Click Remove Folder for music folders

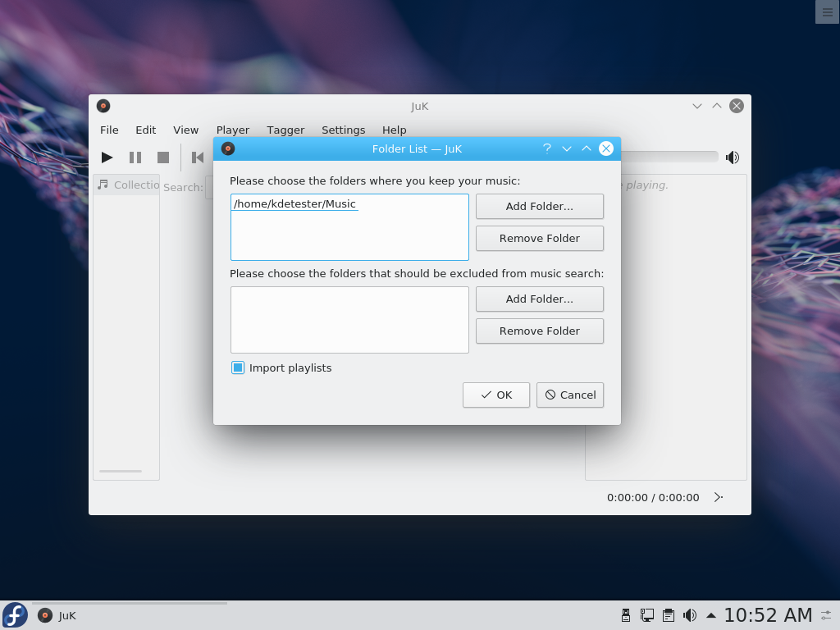[x=540, y=239]
